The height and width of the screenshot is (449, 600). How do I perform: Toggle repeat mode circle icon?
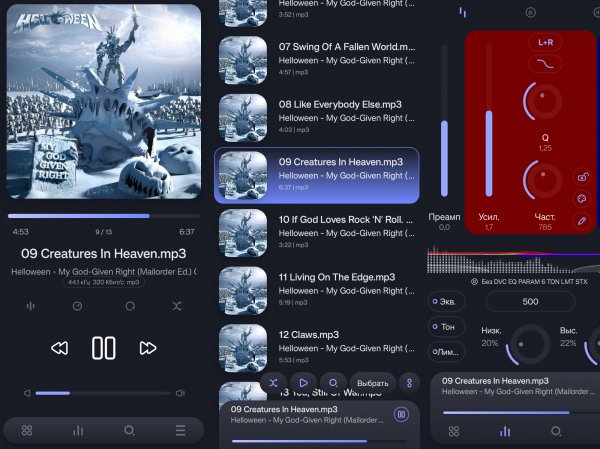click(130, 306)
